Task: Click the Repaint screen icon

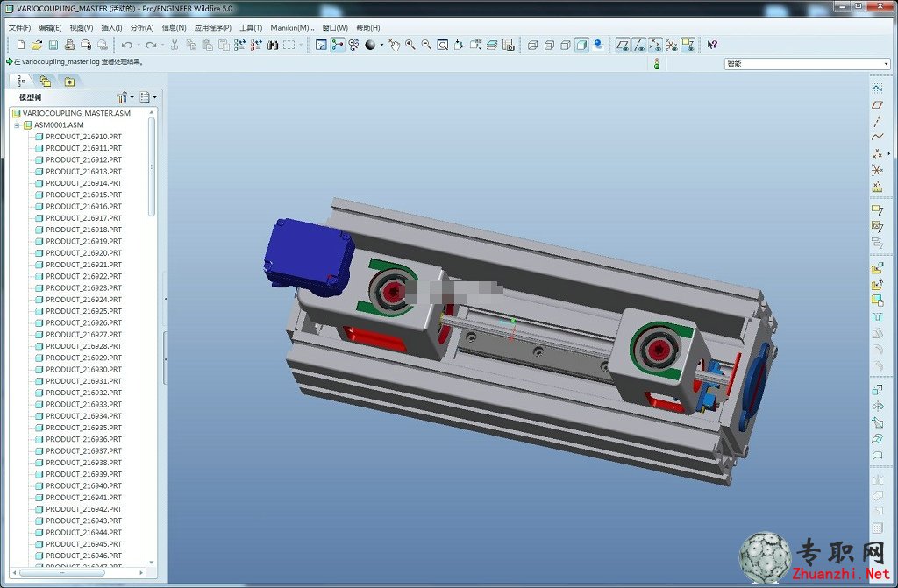Action: [x=321, y=45]
